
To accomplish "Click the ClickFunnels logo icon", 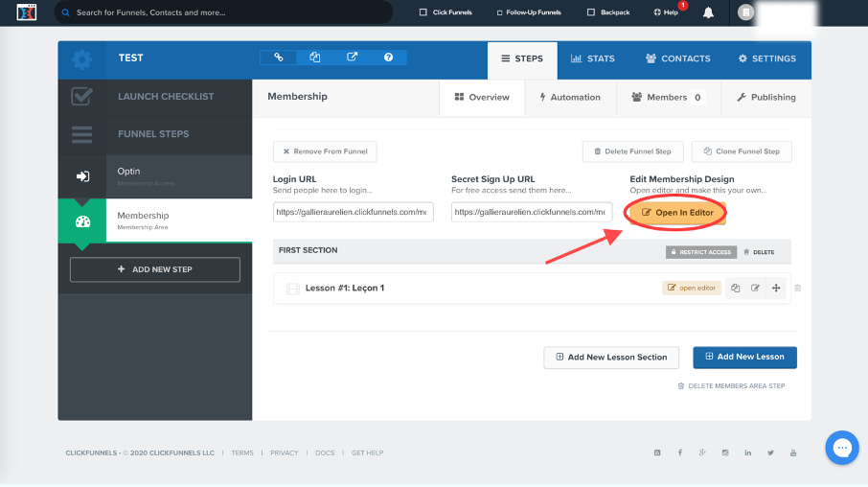I will tap(27, 12).
